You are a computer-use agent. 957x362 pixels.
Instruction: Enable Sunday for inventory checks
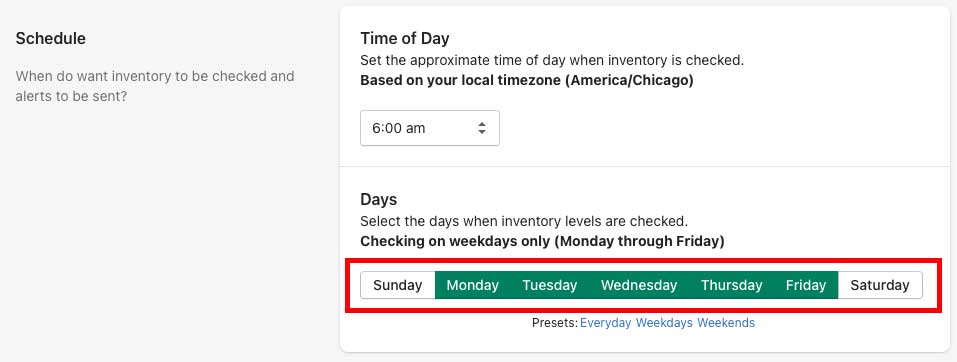click(398, 285)
